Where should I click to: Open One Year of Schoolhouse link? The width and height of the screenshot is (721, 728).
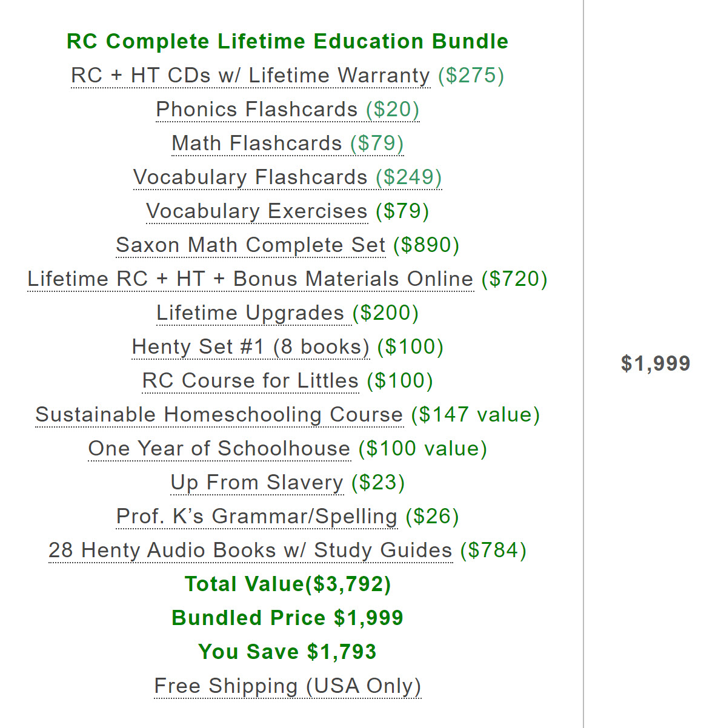tap(219, 448)
